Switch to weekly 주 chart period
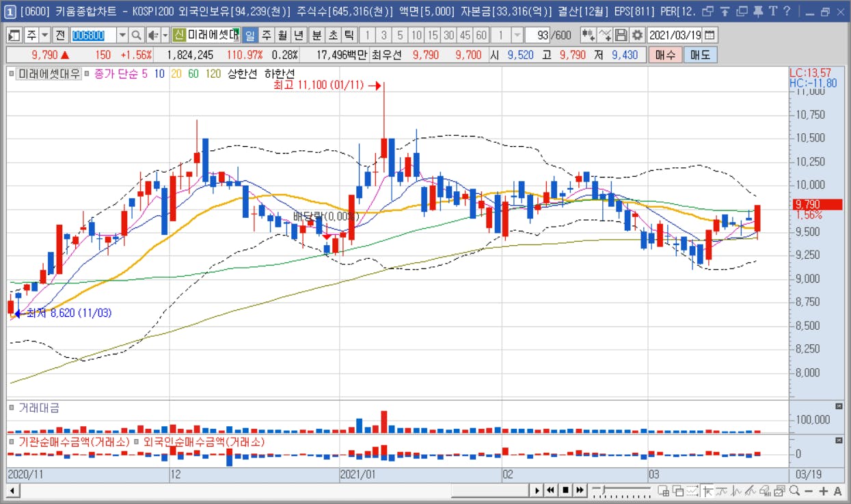The image size is (851, 504). 266,36
